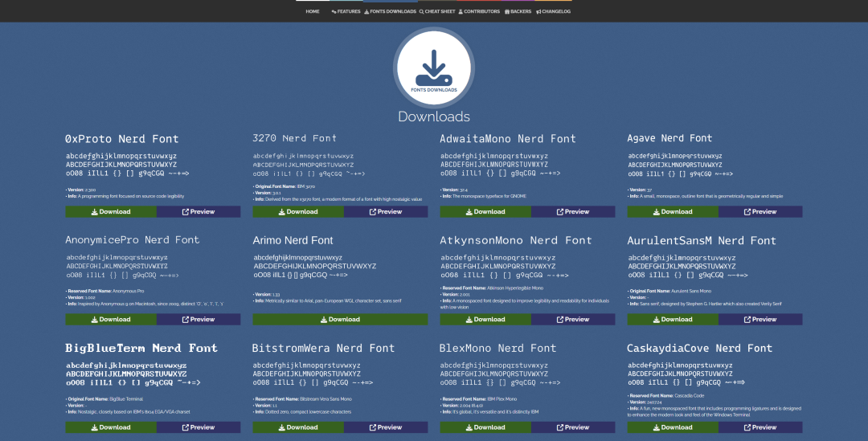Download the BigBlueTerm Nerd Font
The width and height of the screenshot is (868, 441).
[x=111, y=427]
